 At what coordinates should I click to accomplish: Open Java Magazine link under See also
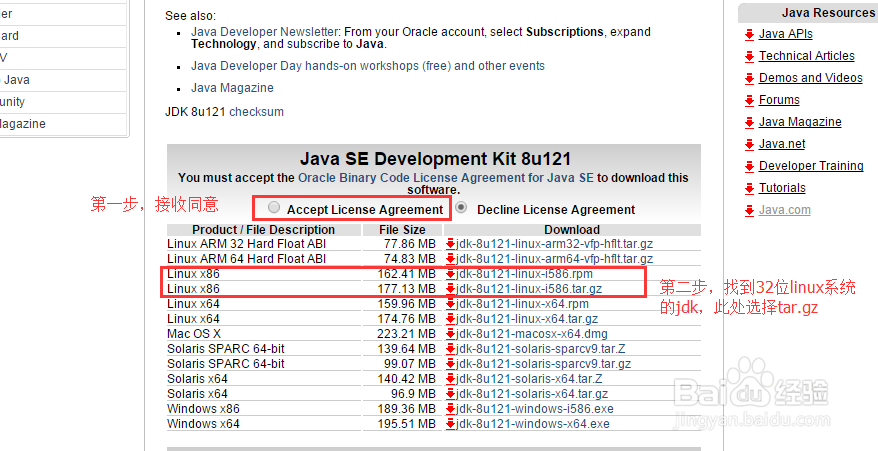[232, 88]
